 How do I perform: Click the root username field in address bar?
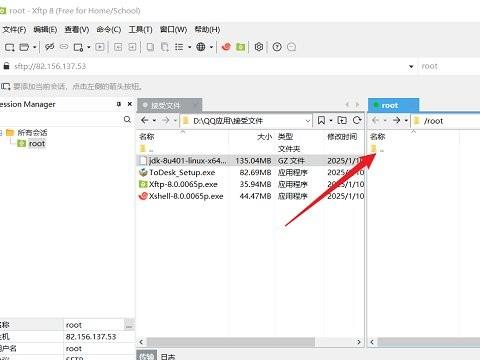[x=450, y=66]
